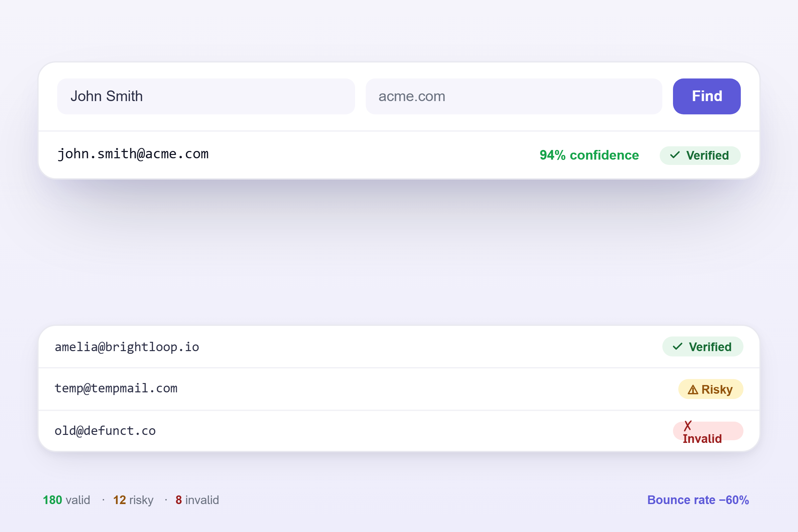Click the Find button

pyautogui.click(x=707, y=96)
